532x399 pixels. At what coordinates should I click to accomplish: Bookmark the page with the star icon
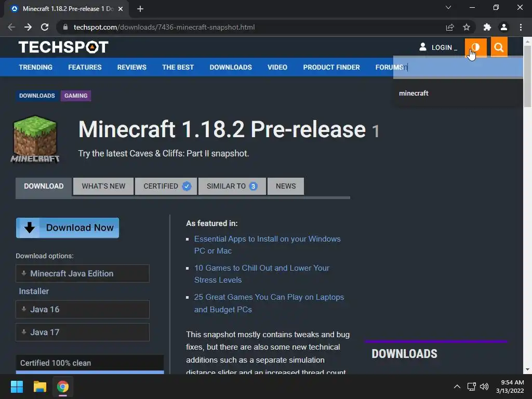(x=467, y=27)
